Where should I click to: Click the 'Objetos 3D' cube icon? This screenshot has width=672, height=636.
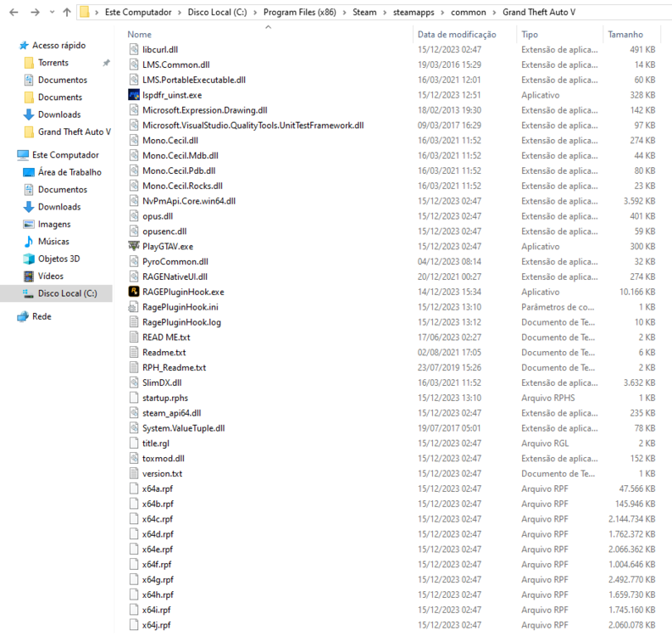coord(29,259)
